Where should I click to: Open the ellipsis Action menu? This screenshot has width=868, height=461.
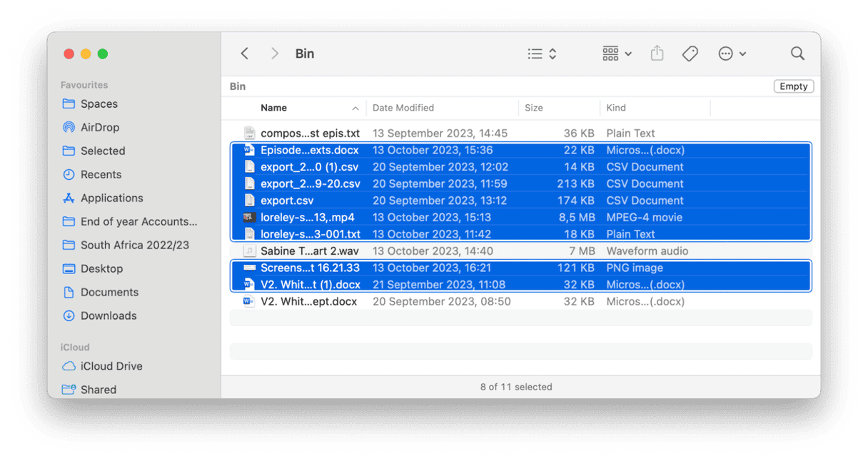[732, 54]
